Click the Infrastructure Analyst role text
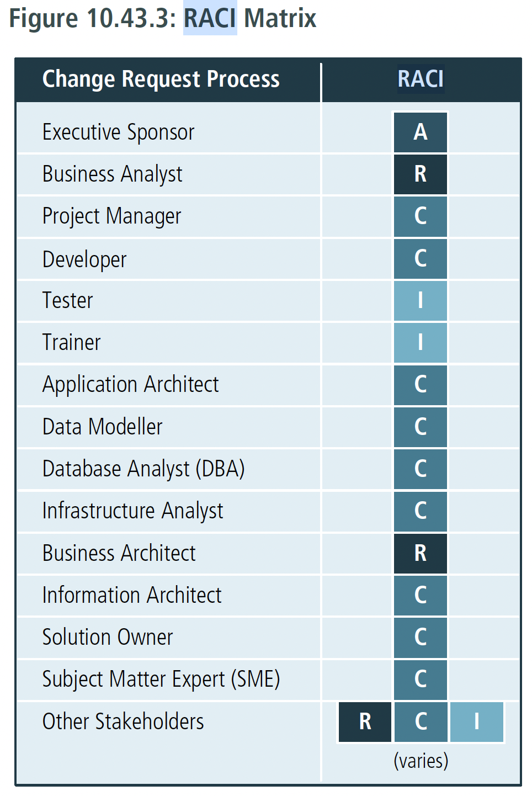The image size is (532, 796). [133, 511]
